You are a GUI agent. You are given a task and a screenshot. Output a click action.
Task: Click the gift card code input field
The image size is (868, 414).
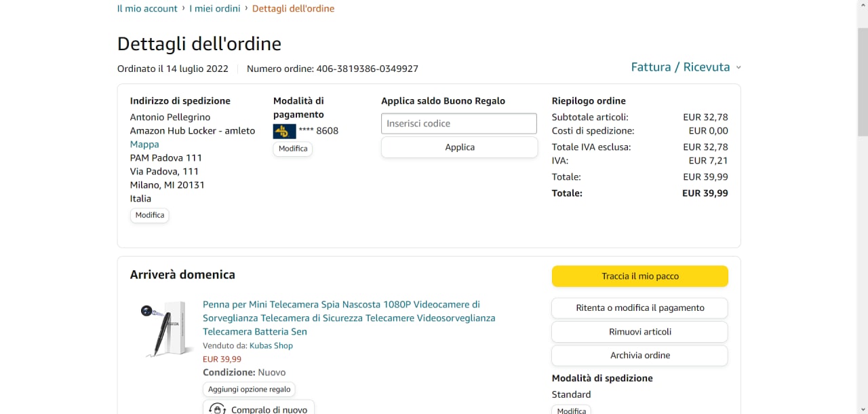pyautogui.click(x=459, y=124)
